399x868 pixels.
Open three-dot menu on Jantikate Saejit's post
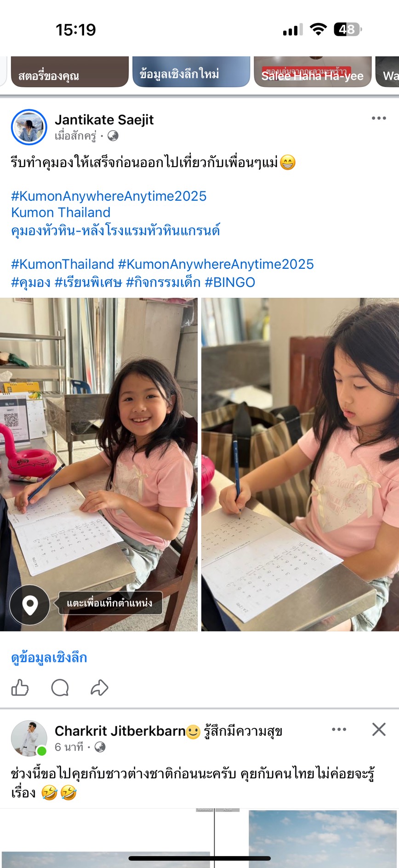379,118
